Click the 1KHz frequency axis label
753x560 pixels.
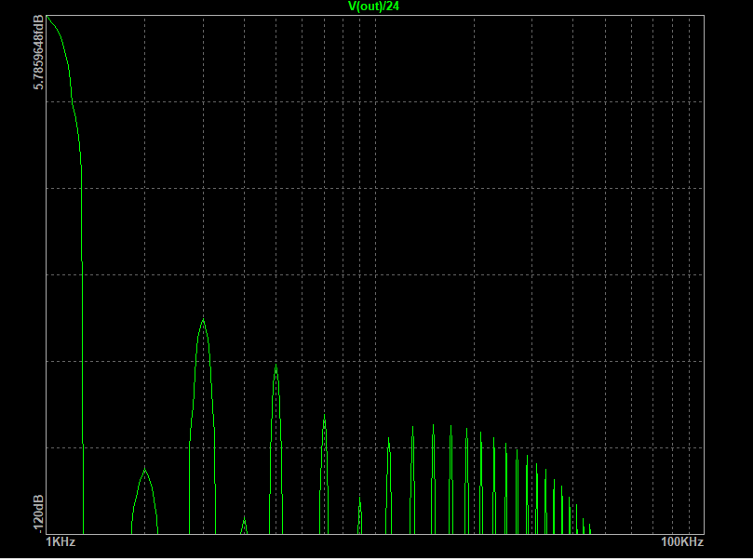[61, 542]
